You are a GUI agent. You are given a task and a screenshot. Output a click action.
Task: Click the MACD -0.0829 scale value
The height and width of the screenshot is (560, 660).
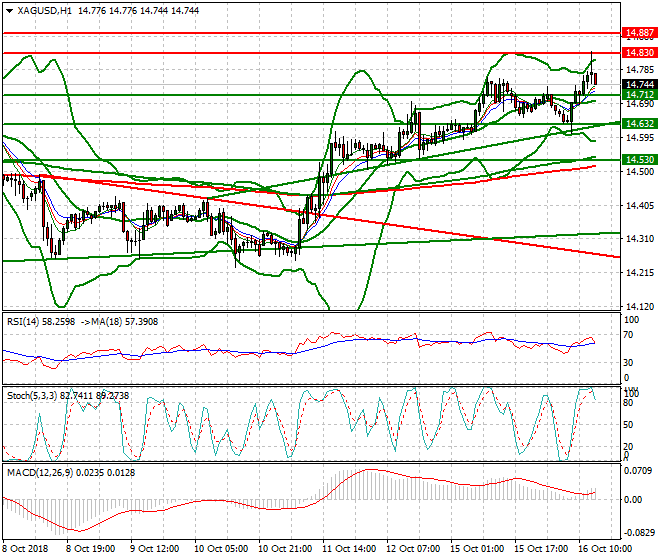coord(639,533)
